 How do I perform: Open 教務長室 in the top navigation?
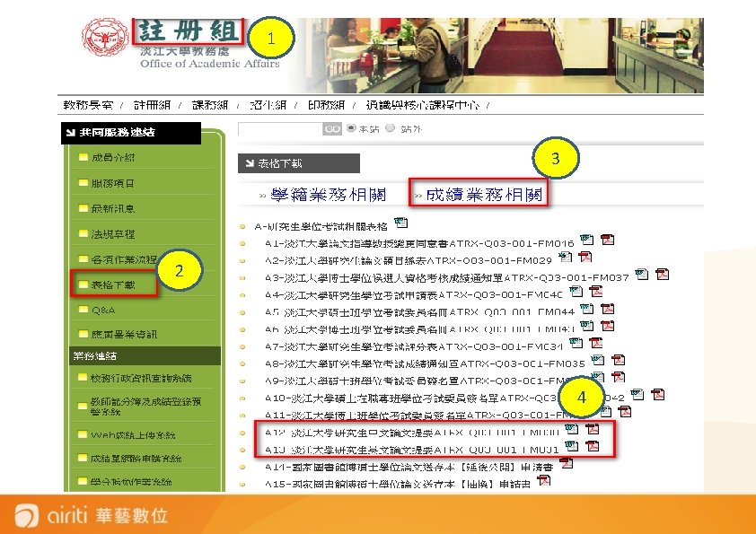(88, 105)
